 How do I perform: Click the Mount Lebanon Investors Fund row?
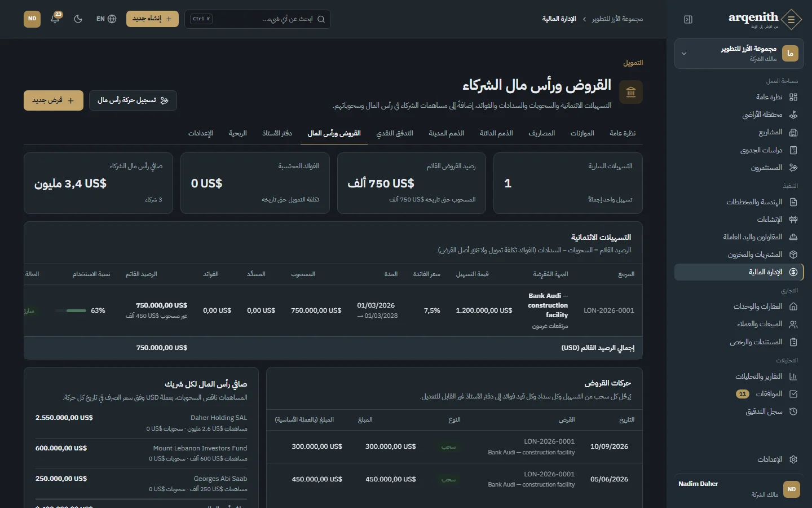coord(141,453)
